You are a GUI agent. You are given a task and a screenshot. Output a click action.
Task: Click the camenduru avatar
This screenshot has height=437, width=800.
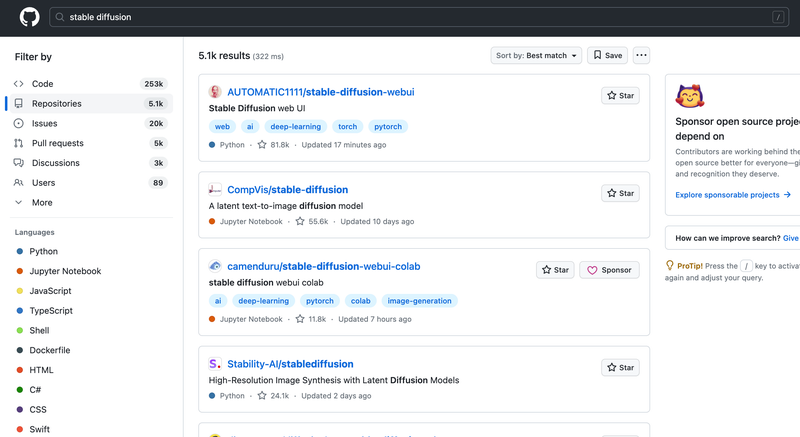pos(215,266)
